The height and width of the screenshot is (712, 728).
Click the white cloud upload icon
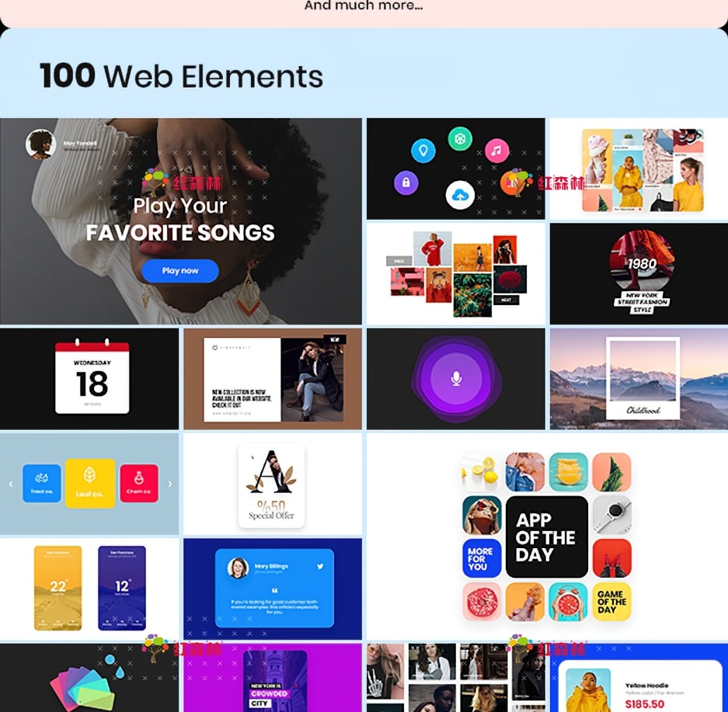tap(460, 195)
